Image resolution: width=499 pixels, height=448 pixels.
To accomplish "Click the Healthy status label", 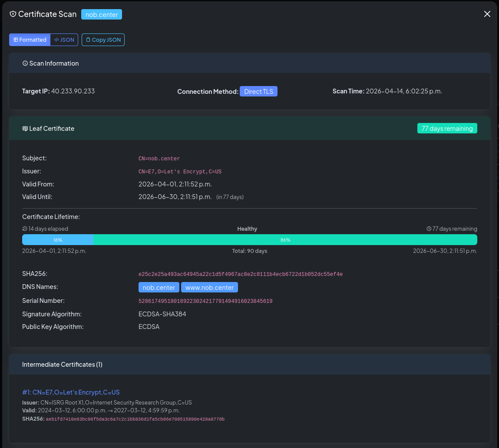I will pyautogui.click(x=247, y=229).
